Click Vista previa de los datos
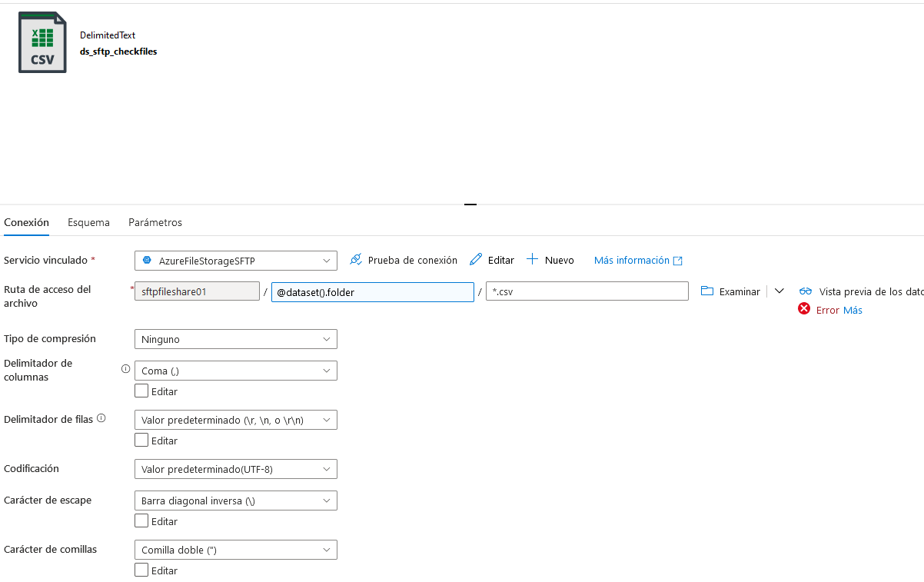Viewport: 924px width, 582px height. tap(861, 291)
